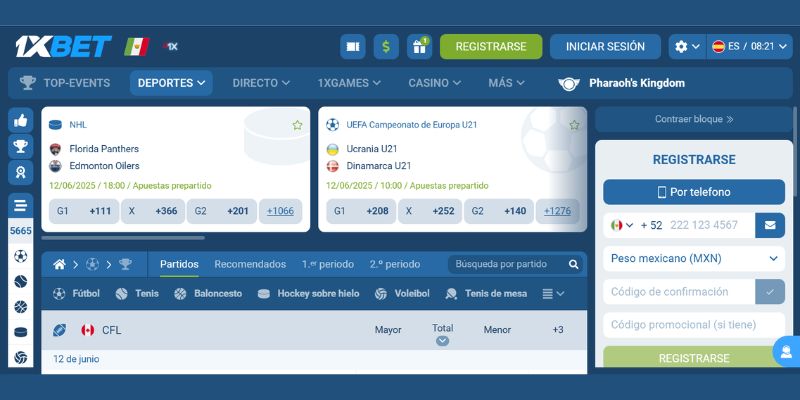Filter by Hockey sobre hielo

[x=308, y=294]
